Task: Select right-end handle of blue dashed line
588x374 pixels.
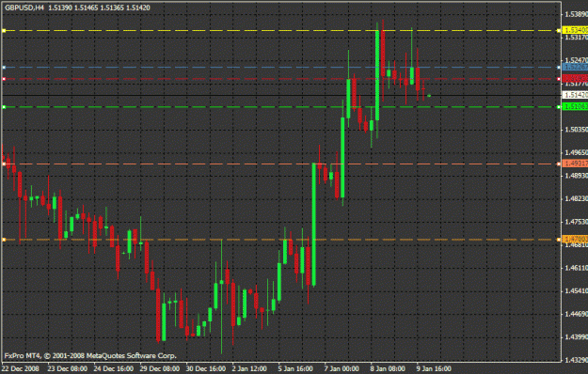Action: (x=559, y=68)
